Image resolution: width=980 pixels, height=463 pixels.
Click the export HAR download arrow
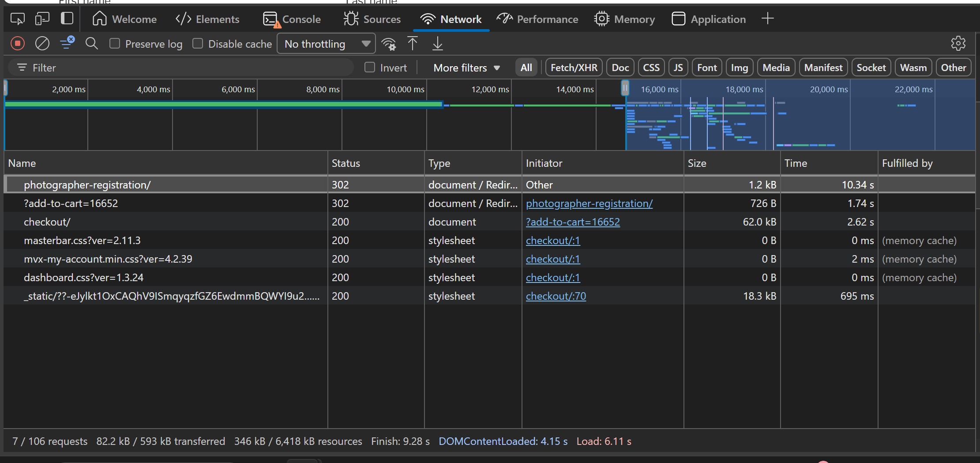point(437,44)
